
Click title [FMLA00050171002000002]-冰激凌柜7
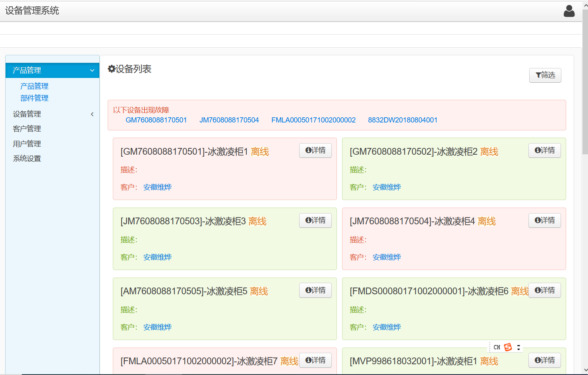(x=199, y=361)
